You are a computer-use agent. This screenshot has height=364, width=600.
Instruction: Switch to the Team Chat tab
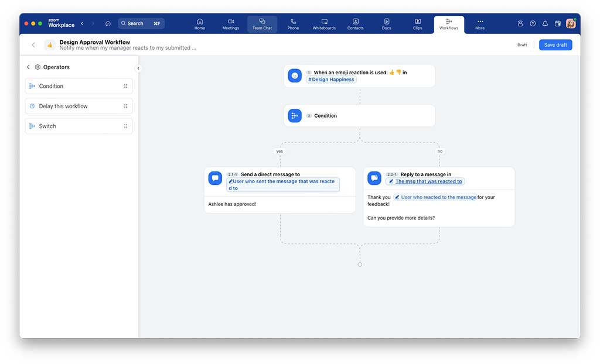tap(262, 24)
